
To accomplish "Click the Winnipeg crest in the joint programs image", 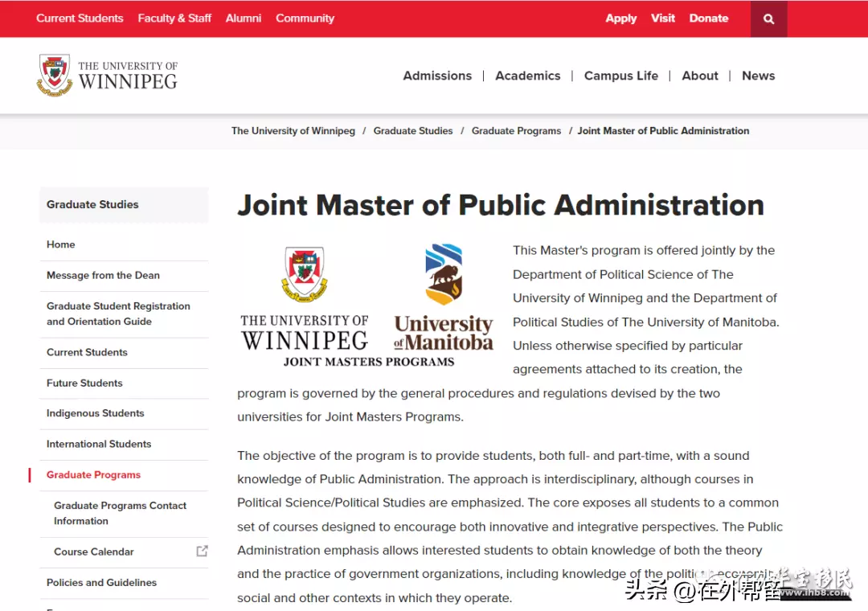I will (305, 274).
